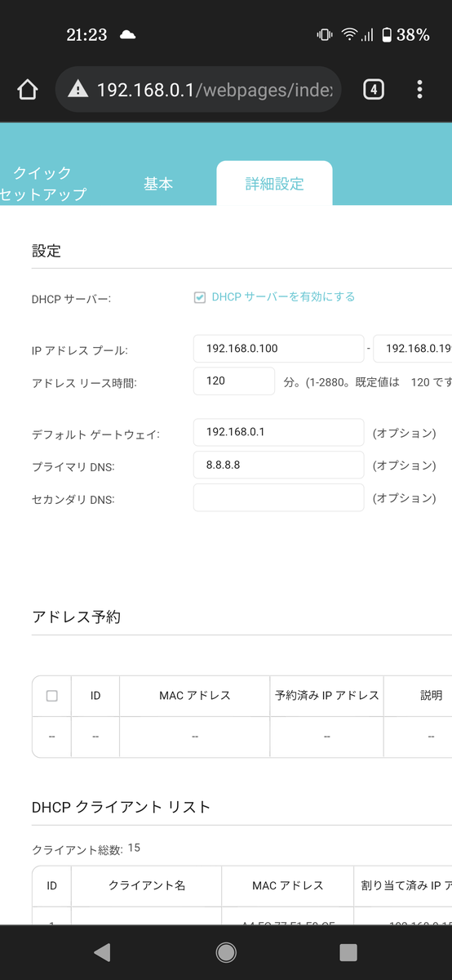The width and height of the screenshot is (452, 980).
Task: Tap the クライアント名 column header
Action: [147, 885]
